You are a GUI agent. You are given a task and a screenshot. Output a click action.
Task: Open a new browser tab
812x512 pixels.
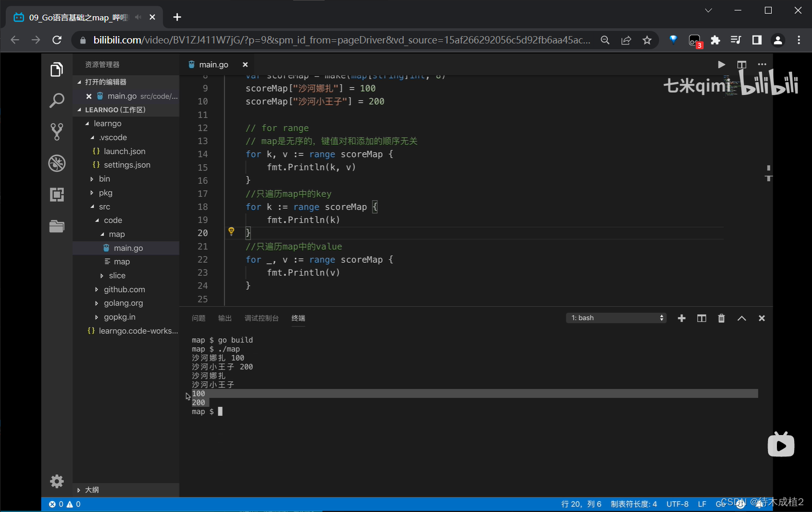click(x=177, y=17)
